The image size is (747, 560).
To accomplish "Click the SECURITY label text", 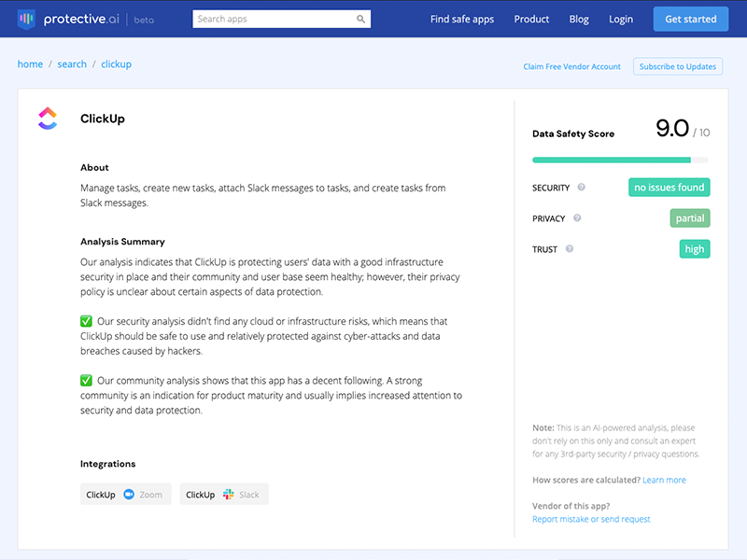I will click(x=551, y=188).
